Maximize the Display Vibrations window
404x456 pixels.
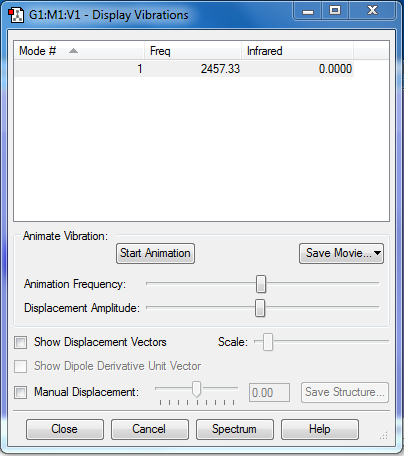click(335, 11)
